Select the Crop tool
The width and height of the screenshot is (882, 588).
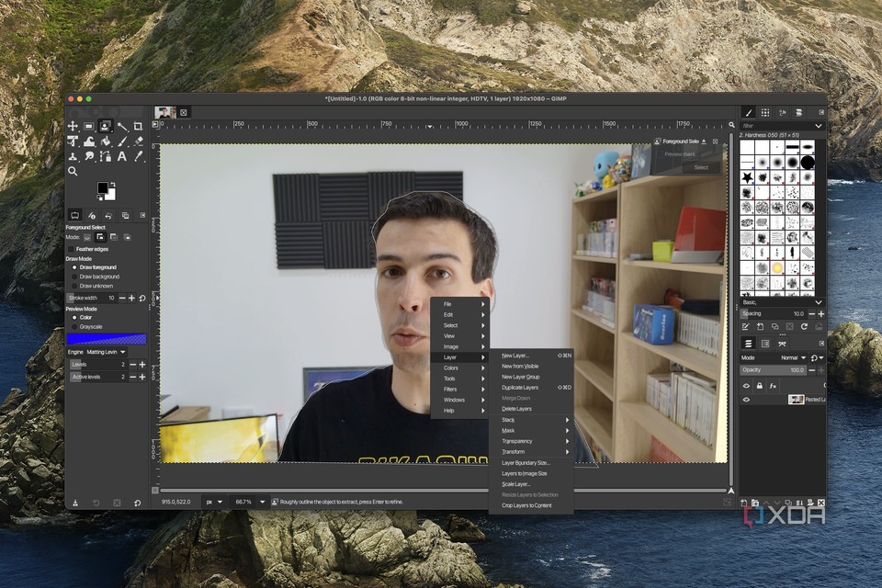[139, 126]
